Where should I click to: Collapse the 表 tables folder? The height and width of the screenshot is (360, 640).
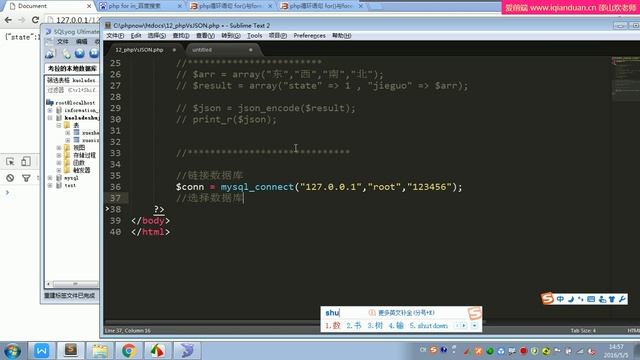click(59, 125)
